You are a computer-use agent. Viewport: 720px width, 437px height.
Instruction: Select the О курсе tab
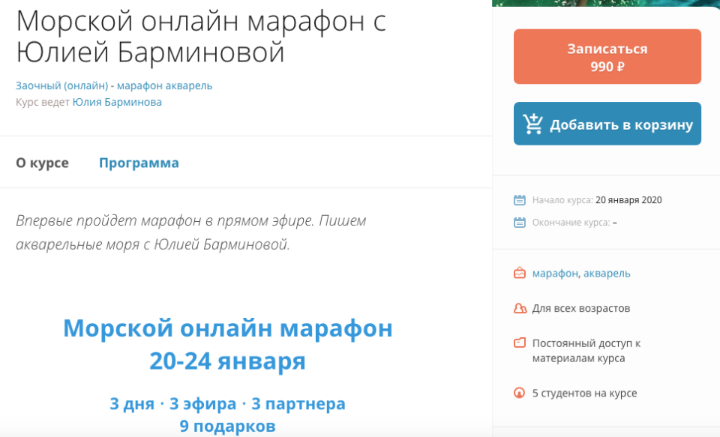click(42, 163)
